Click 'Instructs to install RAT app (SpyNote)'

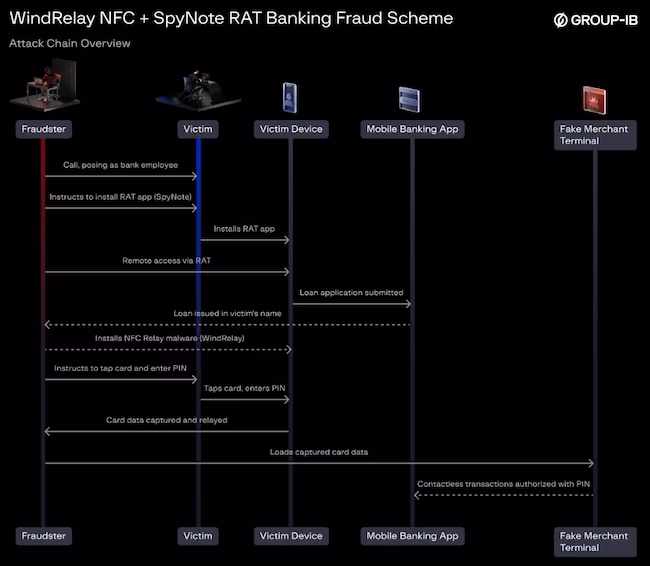[121, 197]
